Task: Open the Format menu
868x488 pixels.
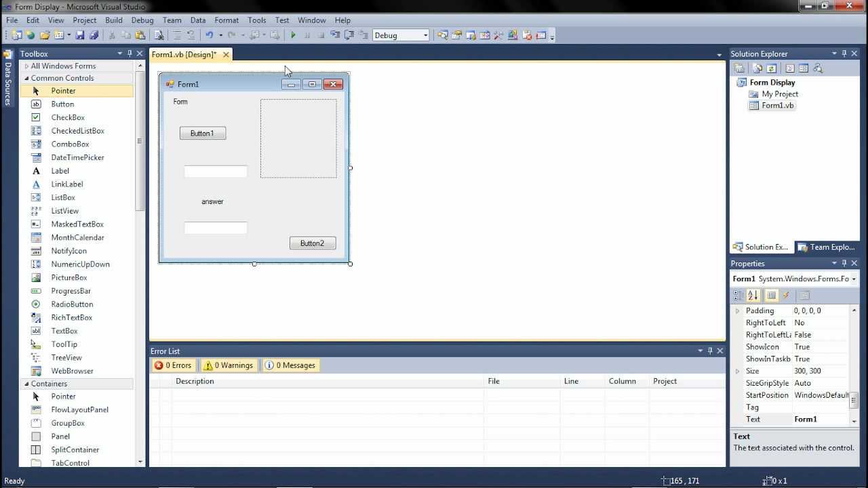Action: click(226, 20)
